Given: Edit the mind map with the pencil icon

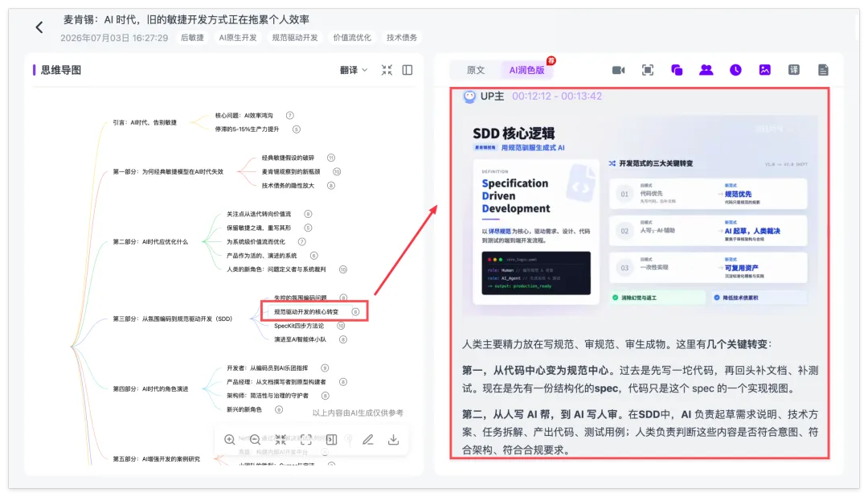Looking at the screenshot, I should [367, 439].
